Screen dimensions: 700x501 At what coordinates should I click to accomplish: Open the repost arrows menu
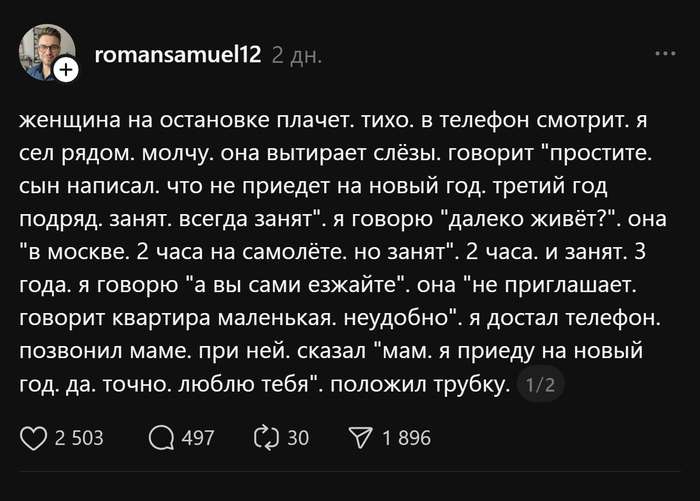[266, 437]
